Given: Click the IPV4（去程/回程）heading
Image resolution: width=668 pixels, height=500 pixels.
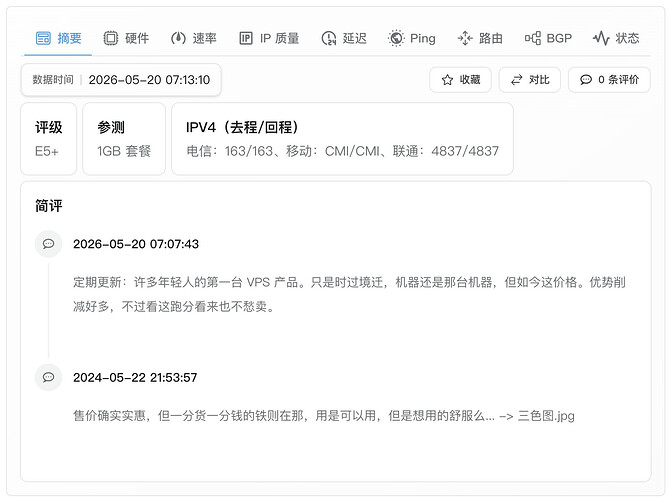Looking at the screenshot, I should pyautogui.click(x=242, y=127).
